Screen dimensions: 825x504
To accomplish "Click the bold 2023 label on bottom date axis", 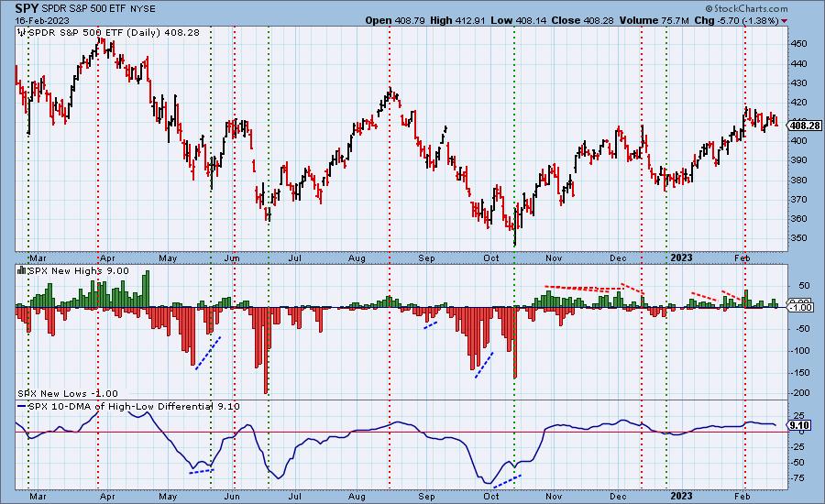I will click(x=681, y=496).
